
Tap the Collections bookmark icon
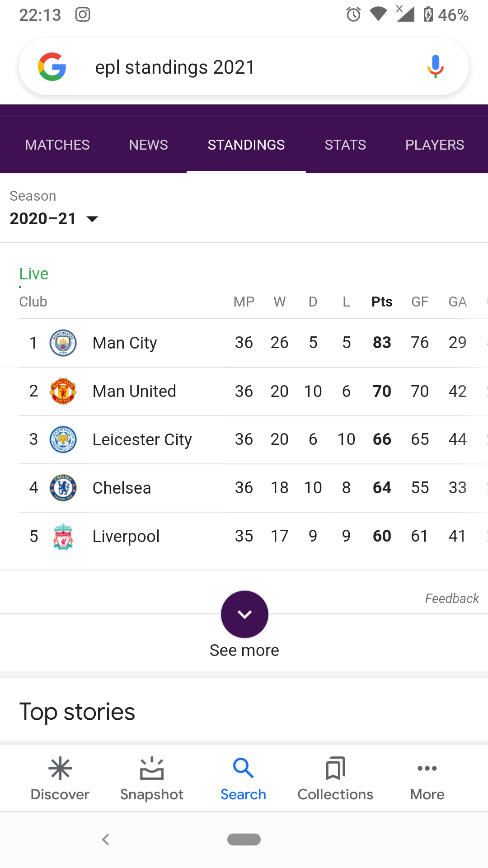(x=335, y=769)
